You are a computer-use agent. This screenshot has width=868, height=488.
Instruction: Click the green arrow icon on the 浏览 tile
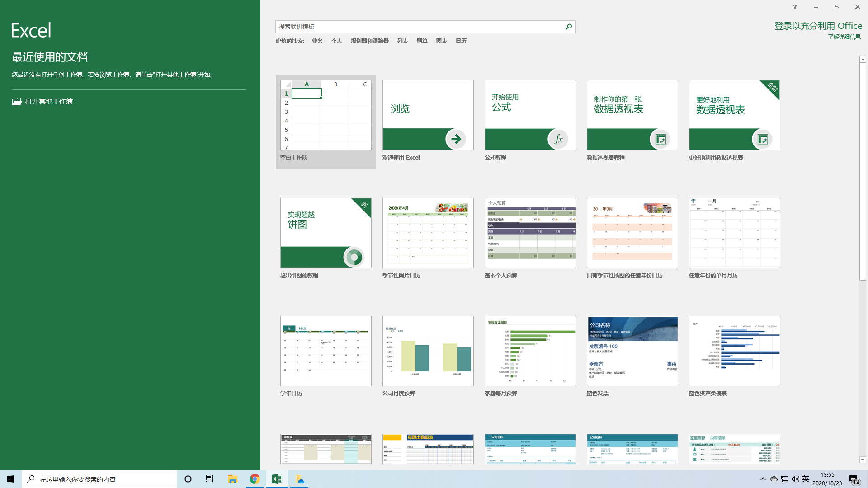point(456,139)
